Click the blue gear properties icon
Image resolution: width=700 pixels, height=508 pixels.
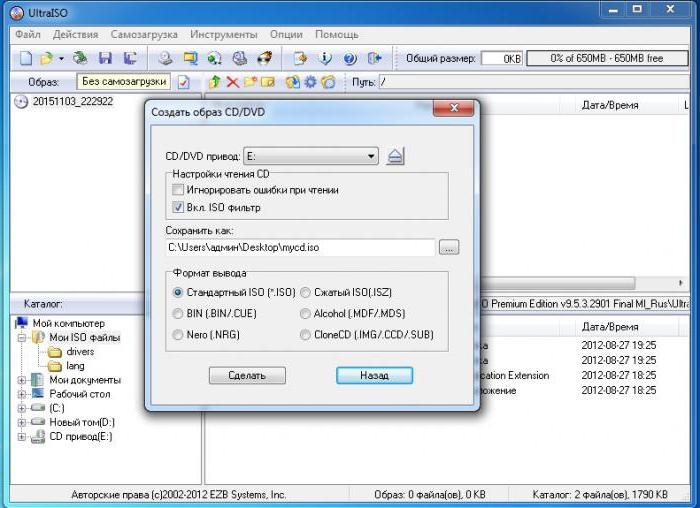coord(310,82)
